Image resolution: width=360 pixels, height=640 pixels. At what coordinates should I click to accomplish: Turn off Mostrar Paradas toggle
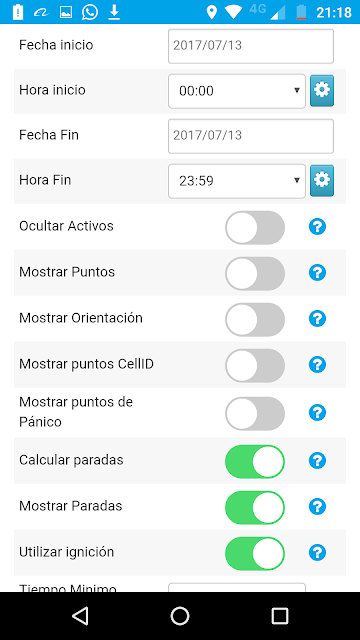(255, 507)
